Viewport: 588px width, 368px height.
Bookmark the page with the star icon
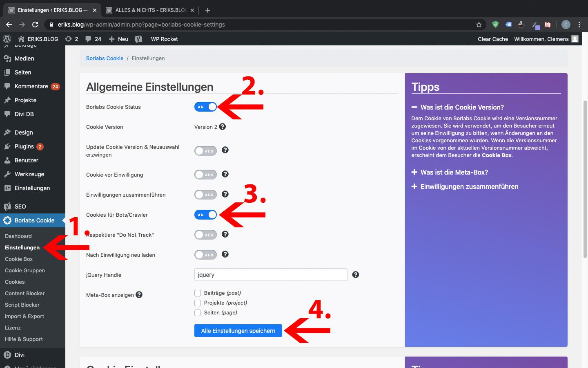(479, 25)
